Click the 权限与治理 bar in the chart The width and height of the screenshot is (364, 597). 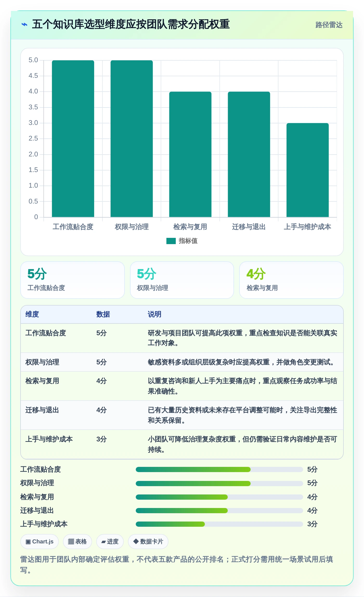tap(132, 139)
